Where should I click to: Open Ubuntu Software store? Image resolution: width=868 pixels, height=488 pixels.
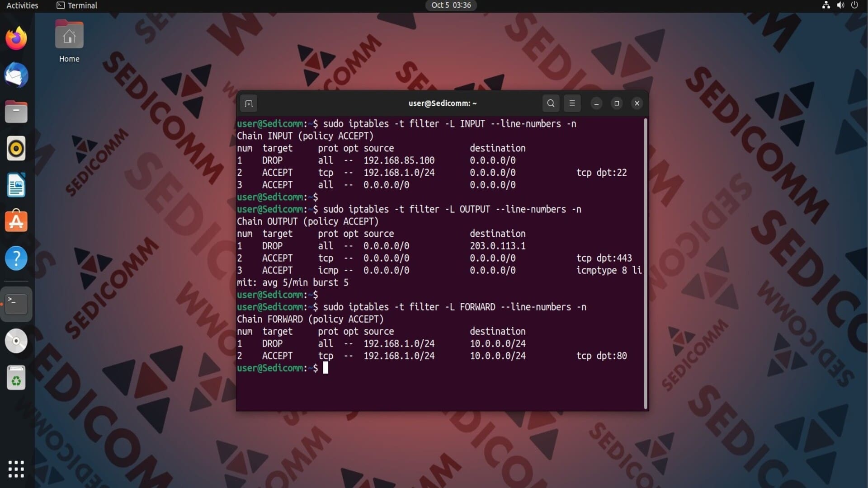click(16, 222)
